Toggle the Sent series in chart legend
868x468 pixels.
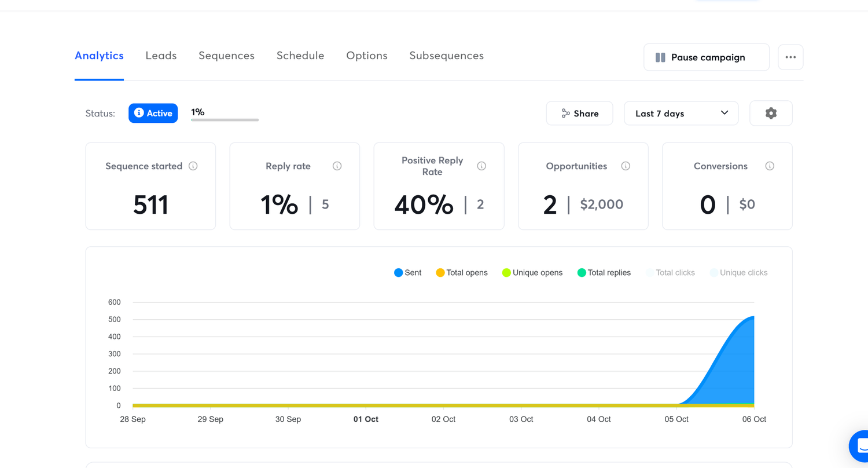407,273
